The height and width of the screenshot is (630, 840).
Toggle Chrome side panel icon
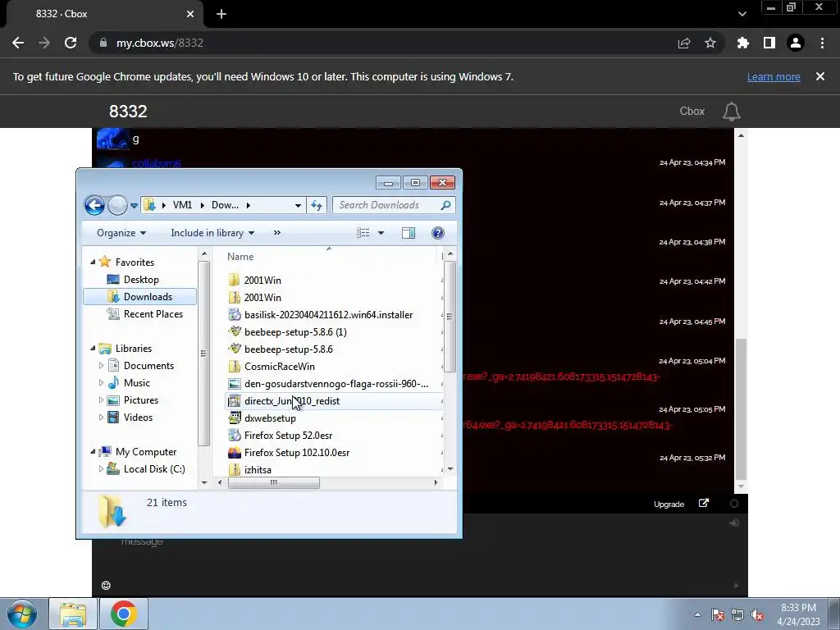pyautogui.click(x=769, y=43)
